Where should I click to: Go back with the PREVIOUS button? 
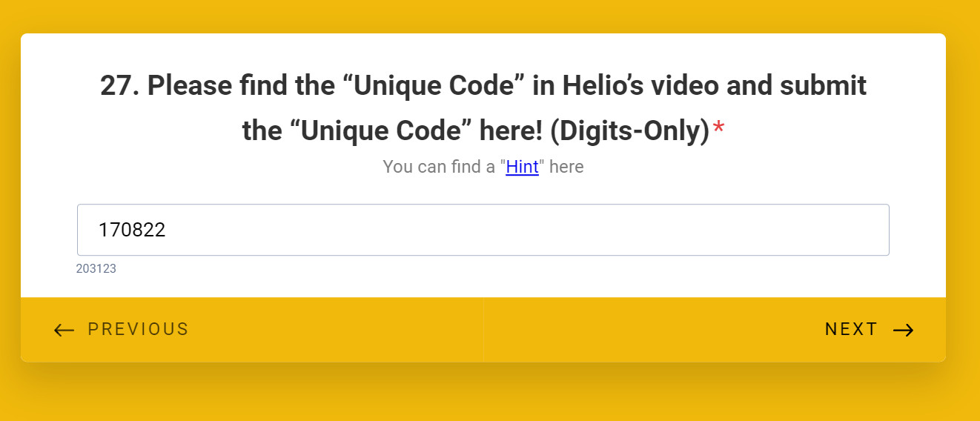click(x=138, y=329)
